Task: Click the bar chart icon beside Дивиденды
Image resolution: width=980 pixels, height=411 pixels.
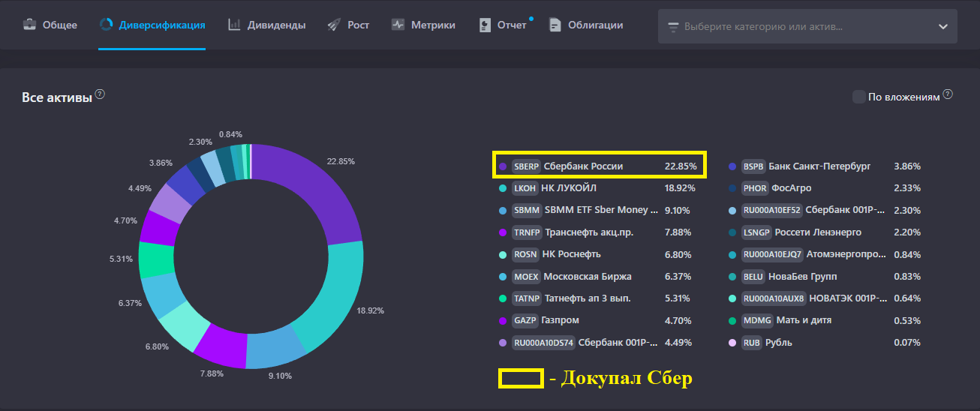Action: pyautogui.click(x=235, y=25)
